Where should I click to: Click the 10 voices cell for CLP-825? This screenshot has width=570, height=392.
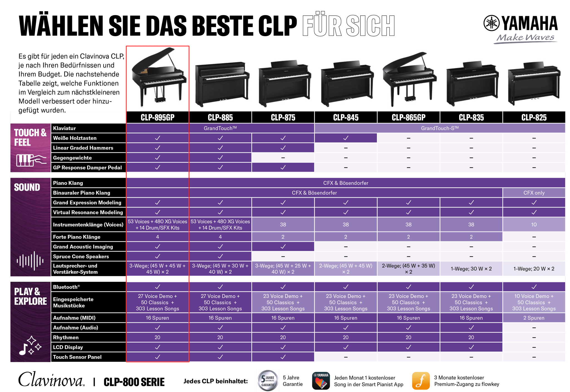(534, 224)
